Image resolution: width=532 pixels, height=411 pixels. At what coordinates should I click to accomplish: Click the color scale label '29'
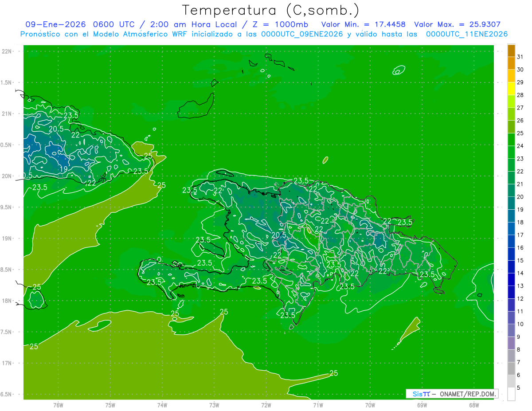[520, 82]
